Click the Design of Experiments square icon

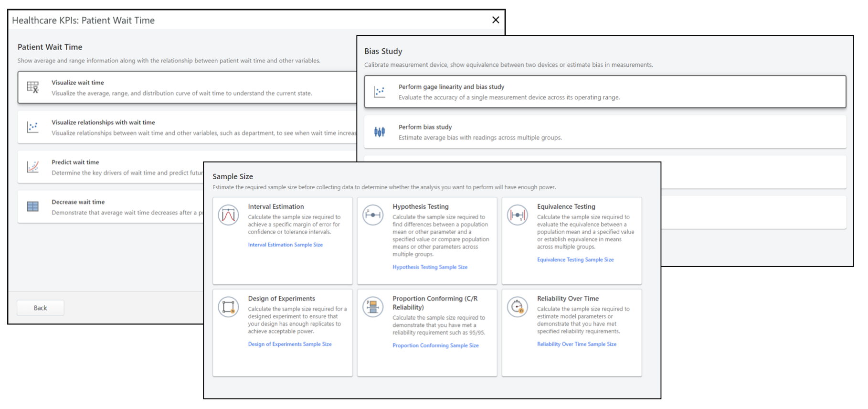point(228,307)
